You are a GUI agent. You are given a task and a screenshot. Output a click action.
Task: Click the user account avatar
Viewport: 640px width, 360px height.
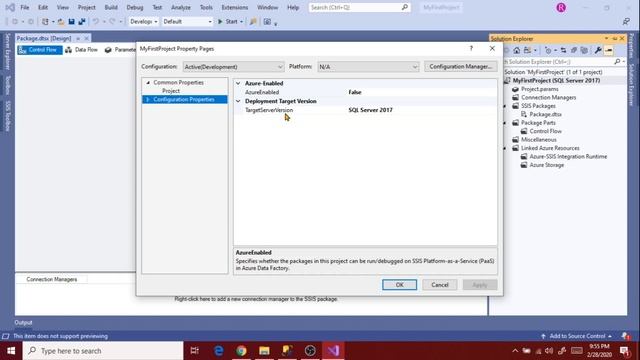pos(561,8)
